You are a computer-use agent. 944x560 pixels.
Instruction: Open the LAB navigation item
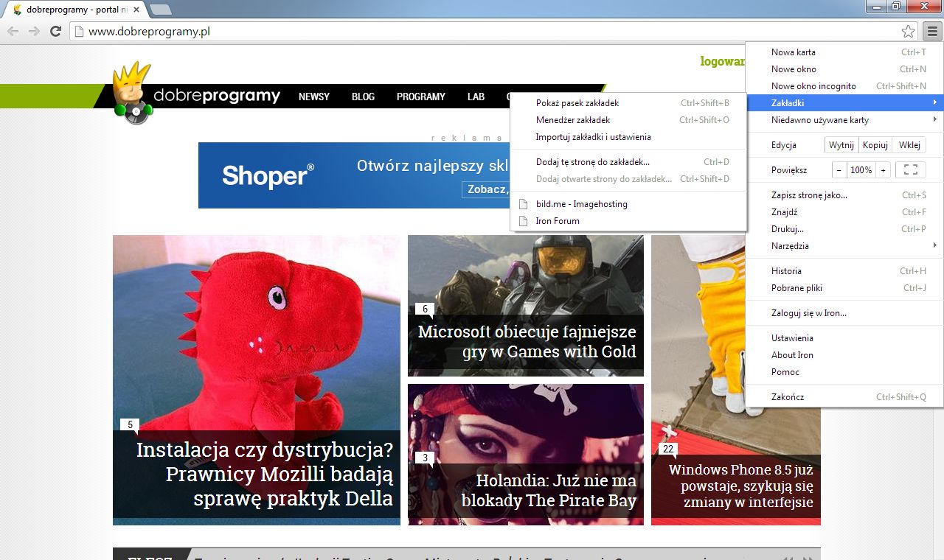pyautogui.click(x=476, y=97)
